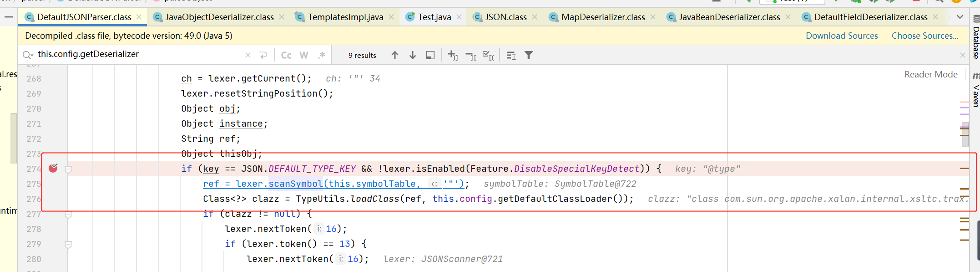Close JSON.class tab
Viewport: 980px width, 272px height.
click(x=535, y=17)
